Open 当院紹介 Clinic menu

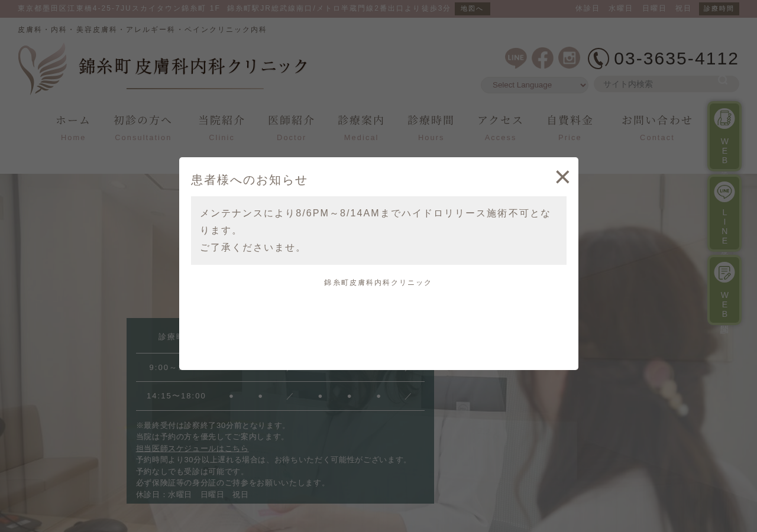pos(222,128)
